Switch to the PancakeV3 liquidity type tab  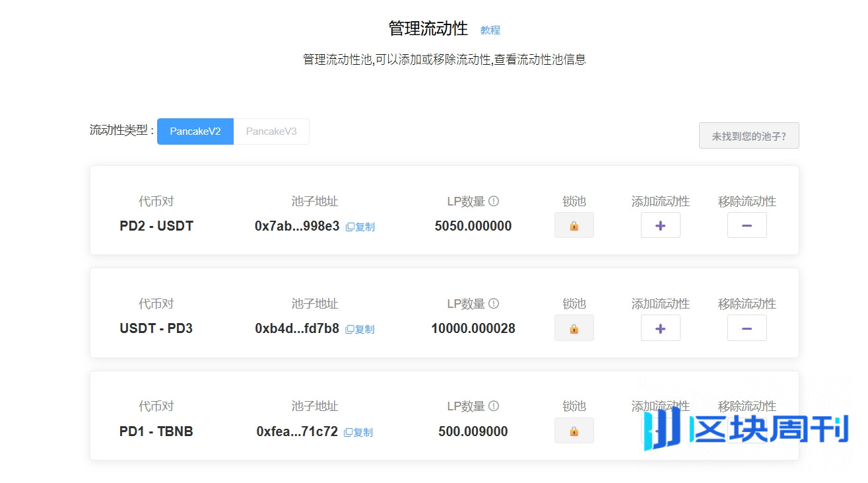(x=271, y=131)
